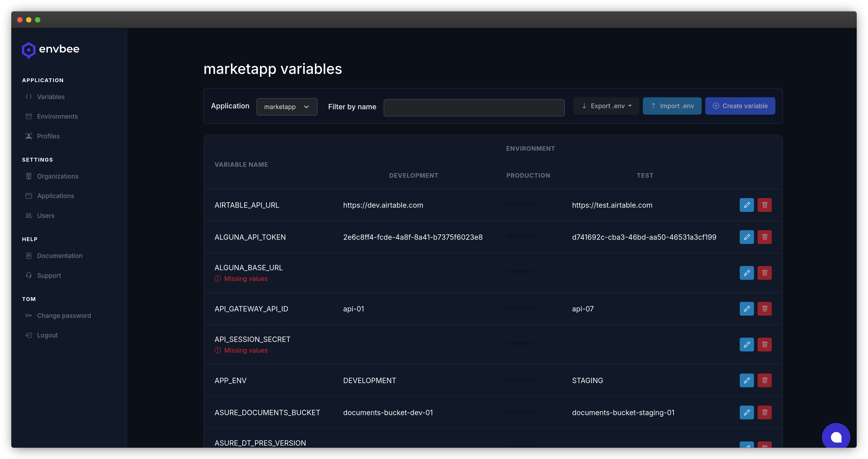Image resolution: width=868 pixels, height=459 pixels.
Task: Delete the AIRTABLE_API_URL variable
Action: 764,205
